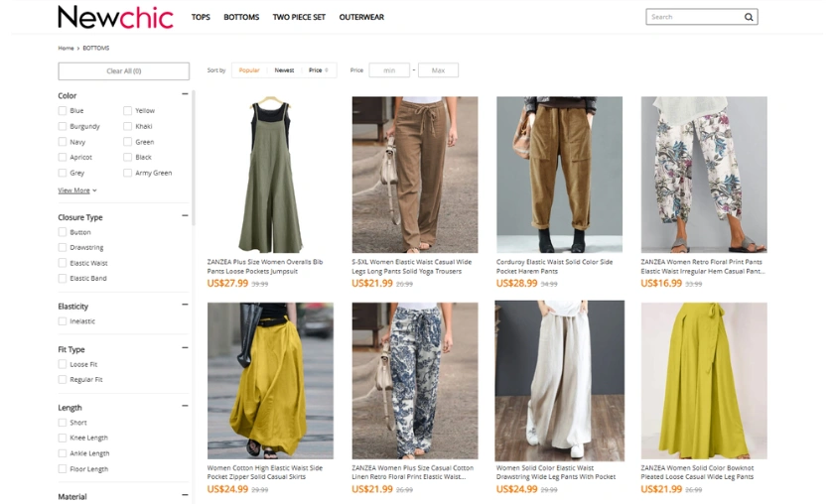
Task: Click the minimum price field
Action: [x=389, y=70]
